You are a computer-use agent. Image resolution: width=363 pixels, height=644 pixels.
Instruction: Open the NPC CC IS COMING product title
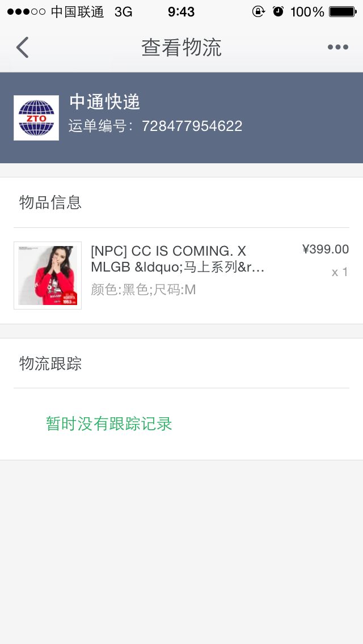(177, 259)
